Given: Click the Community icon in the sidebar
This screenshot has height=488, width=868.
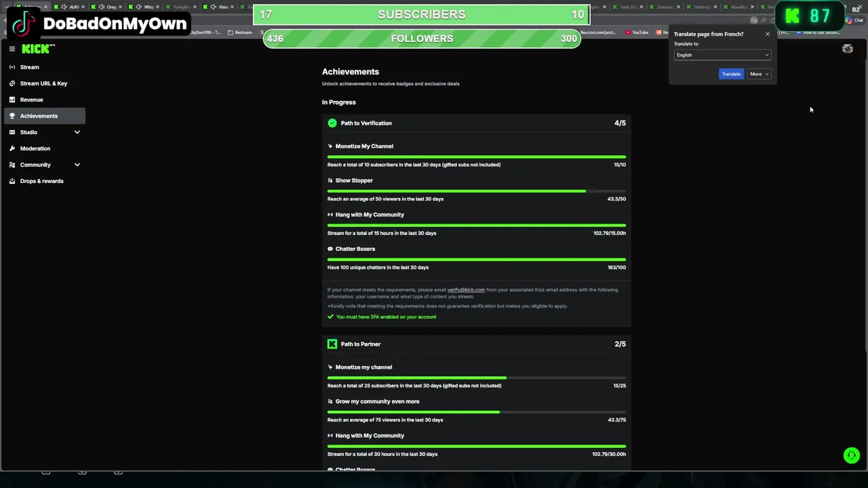Looking at the screenshot, I should pos(12,165).
